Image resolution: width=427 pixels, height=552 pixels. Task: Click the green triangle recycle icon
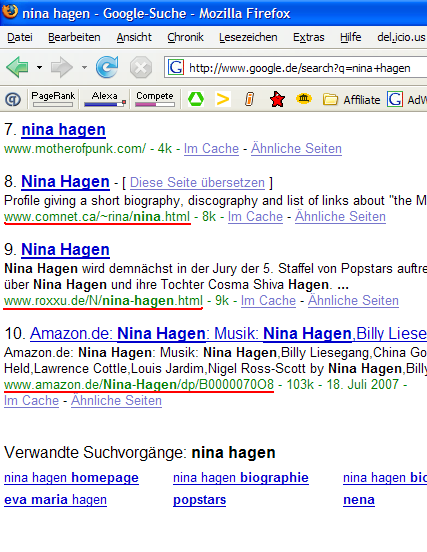tap(196, 99)
